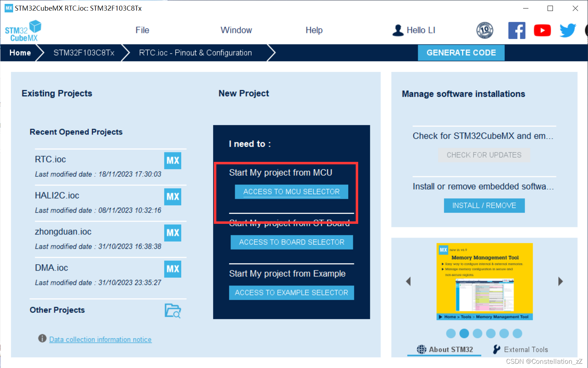Open the zhongduan.ioc project MX icon
588x368 pixels.
point(173,233)
